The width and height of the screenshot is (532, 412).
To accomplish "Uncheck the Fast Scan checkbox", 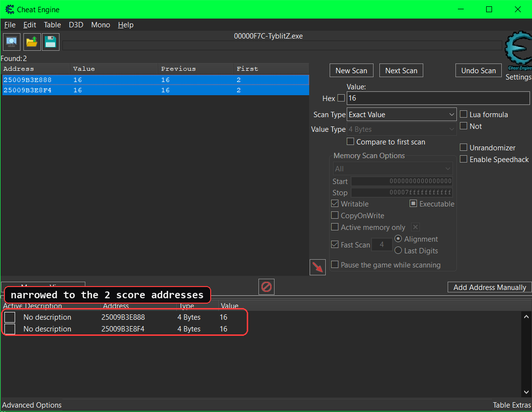I will [335, 244].
